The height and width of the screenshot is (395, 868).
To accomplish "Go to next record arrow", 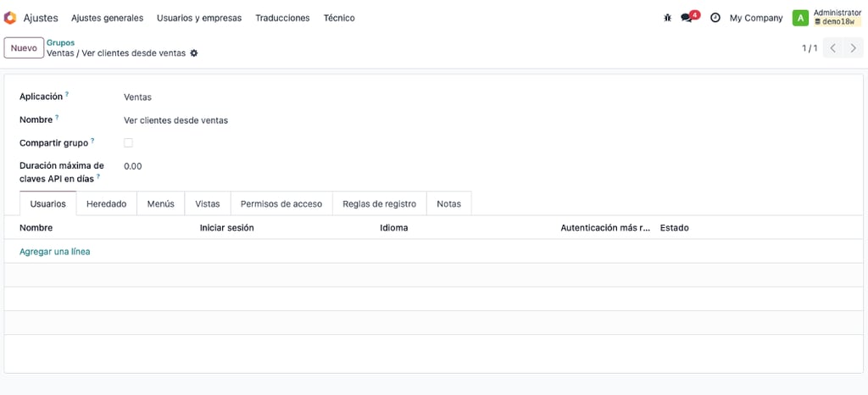I will 853,48.
